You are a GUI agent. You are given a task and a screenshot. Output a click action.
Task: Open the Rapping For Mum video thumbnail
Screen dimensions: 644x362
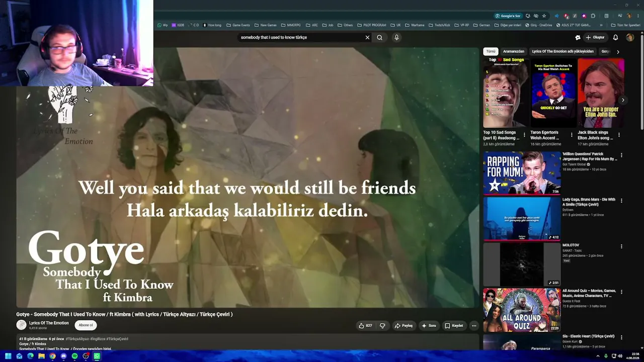[x=522, y=173]
